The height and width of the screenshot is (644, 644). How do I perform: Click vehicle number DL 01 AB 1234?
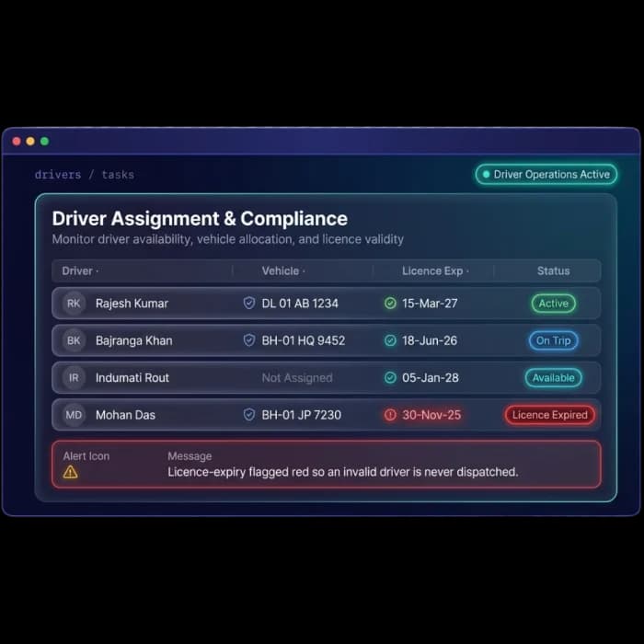click(300, 304)
